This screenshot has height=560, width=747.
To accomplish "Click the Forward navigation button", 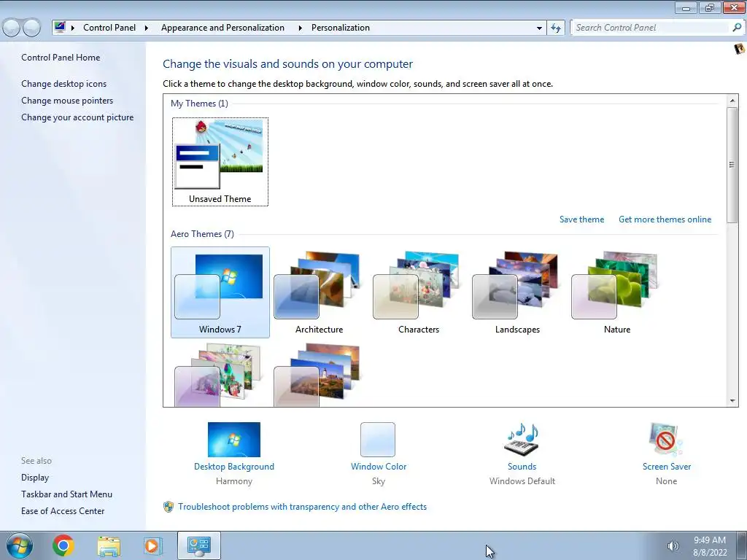I will click(32, 28).
